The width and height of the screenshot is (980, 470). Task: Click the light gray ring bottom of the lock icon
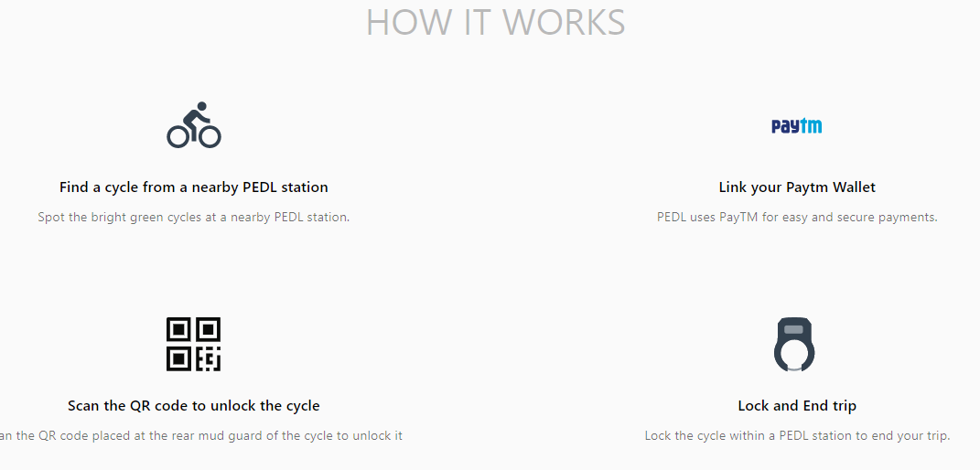point(794,369)
